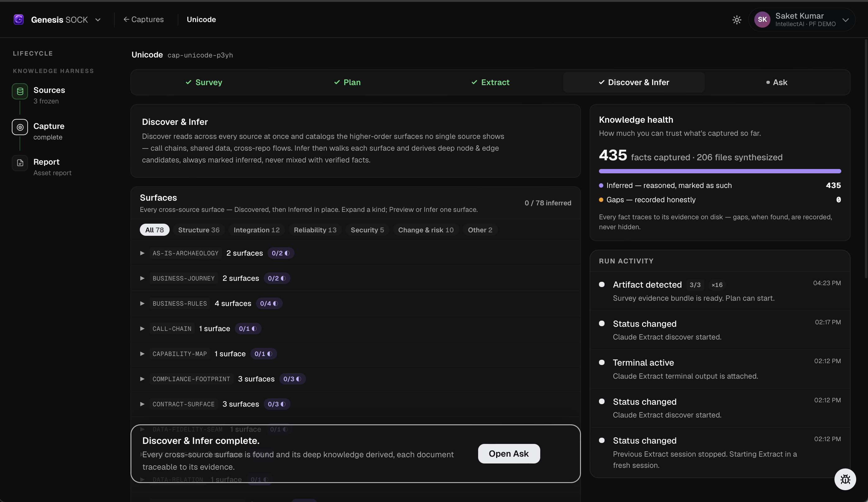The height and width of the screenshot is (502, 868).
Task: Click the 0/1 badge on CAPABILITY-MAP row
Action: [263, 354]
